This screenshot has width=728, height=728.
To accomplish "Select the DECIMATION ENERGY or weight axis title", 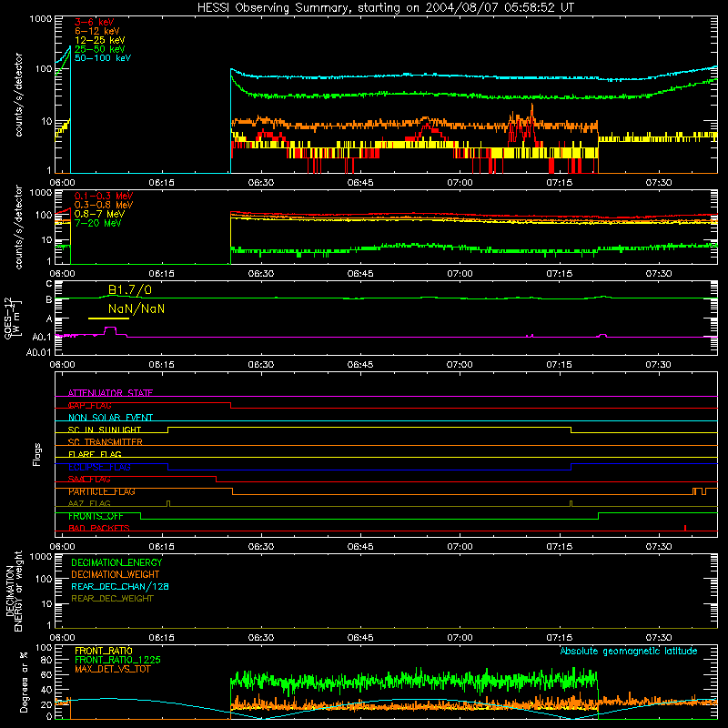I will (x=14, y=591).
